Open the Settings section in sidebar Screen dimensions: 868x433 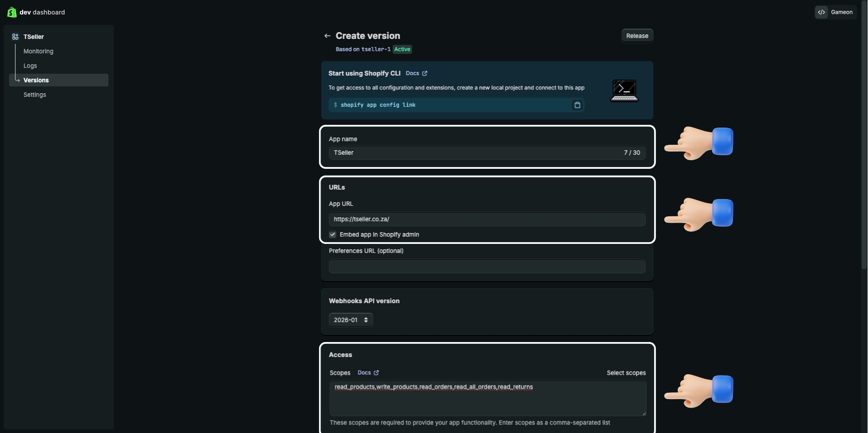[x=34, y=95]
